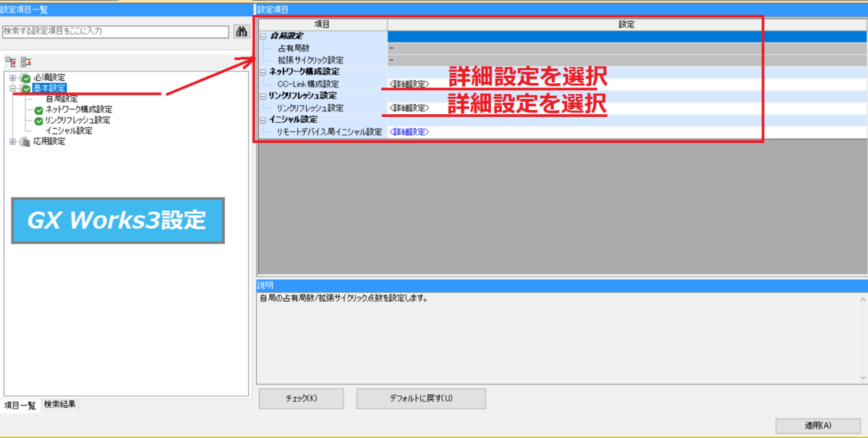This screenshot has width=868, height=438.
Task: Select 自局設定 in the tree
Action: point(61,99)
